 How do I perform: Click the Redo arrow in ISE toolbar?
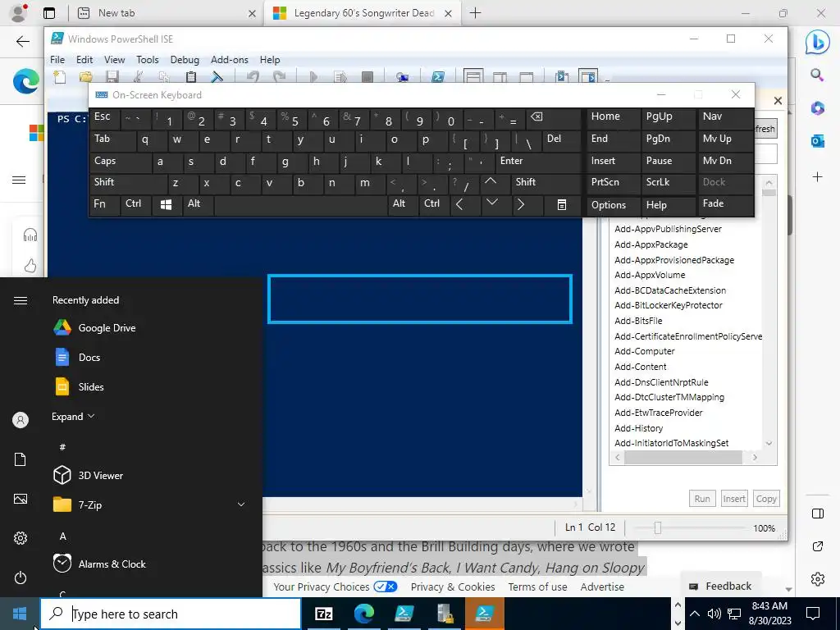tap(279, 77)
